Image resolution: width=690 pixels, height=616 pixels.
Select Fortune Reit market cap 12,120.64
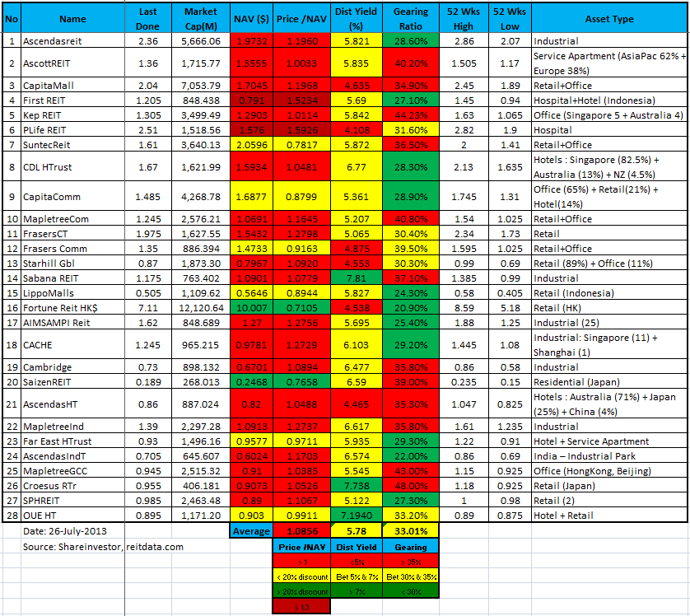(201, 307)
